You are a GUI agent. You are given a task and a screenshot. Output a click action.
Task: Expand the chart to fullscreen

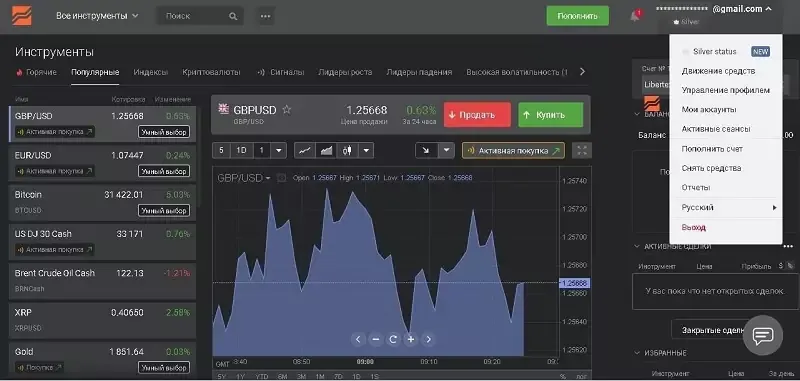pyautogui.click(x=582, y=150)
